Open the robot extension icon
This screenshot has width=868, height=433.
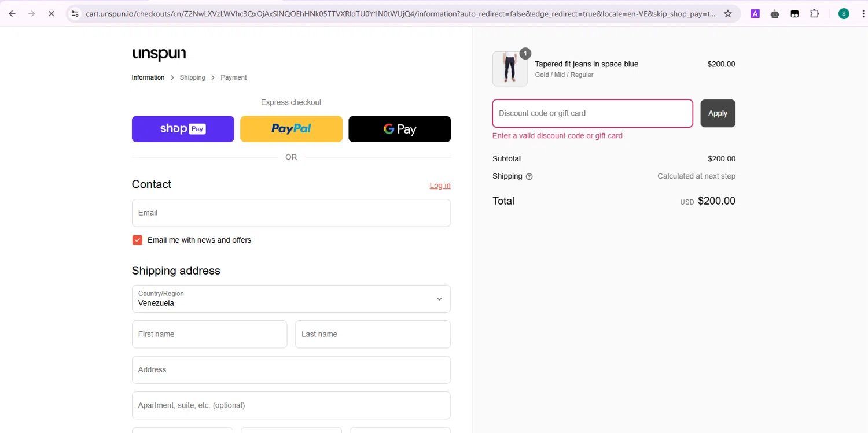point(775,14)
